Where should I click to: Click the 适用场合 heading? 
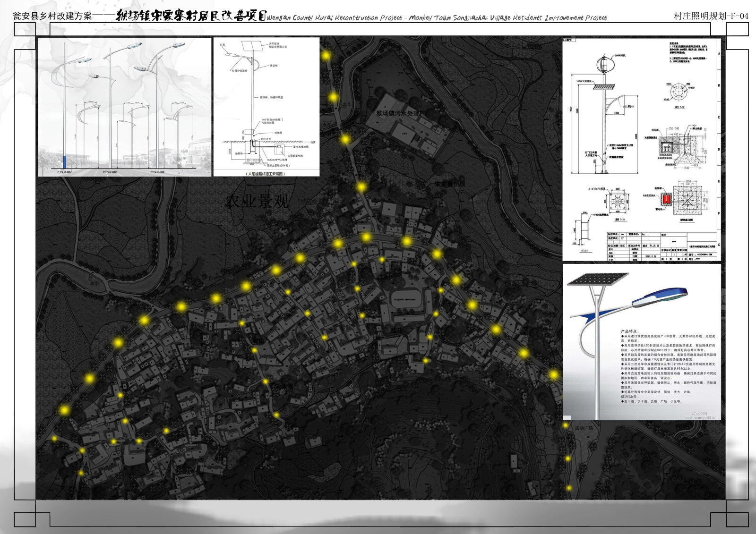(x=629, y=397)
